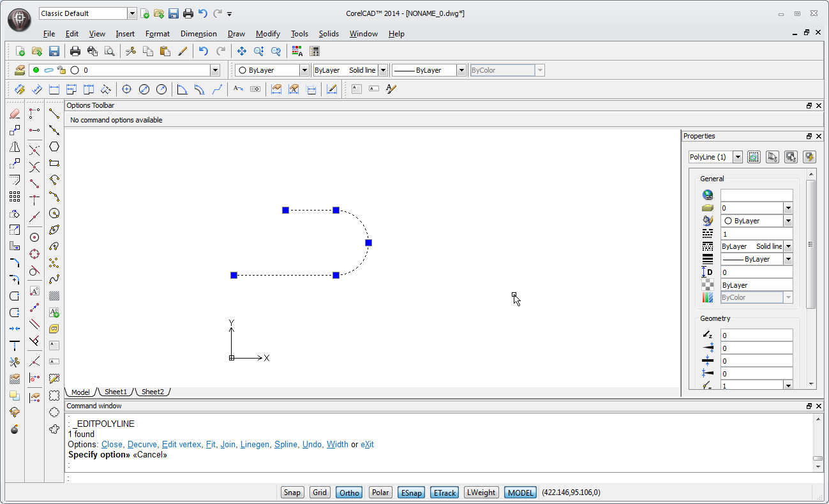The image size is (829, 504).
Task: Click the Property Painter brush icon
Action: click(x=183, y=51)
